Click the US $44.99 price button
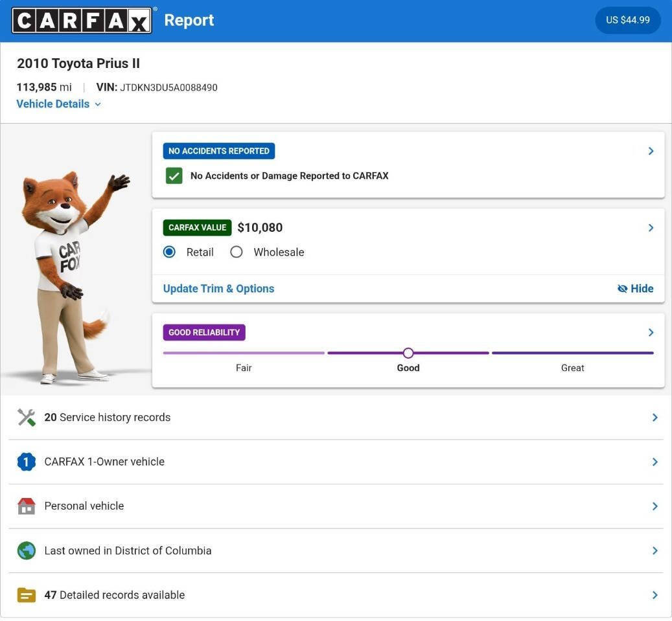672x621 pixels. tap(627, 20)
